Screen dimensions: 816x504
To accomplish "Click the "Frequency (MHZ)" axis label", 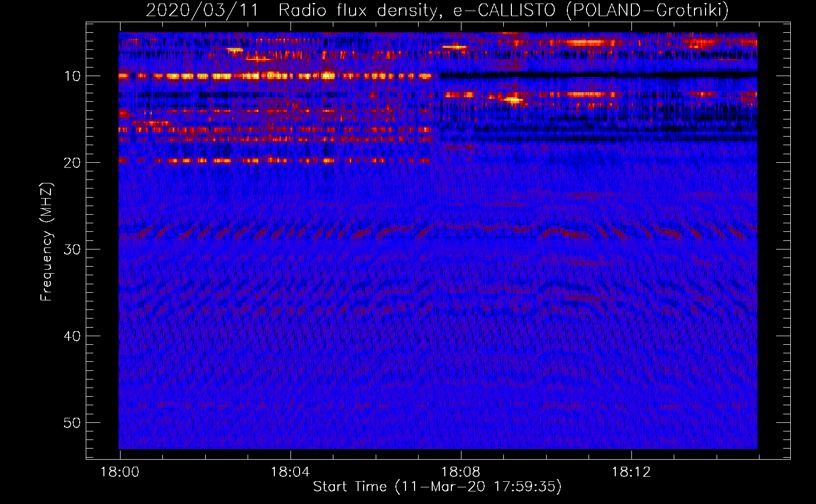I will coord(46,242).
